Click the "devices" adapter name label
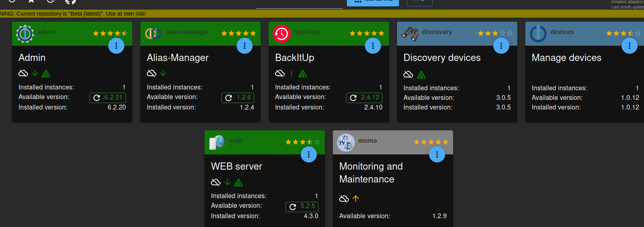The height and width of the screenshot is (227, 644). pyautogui.click(x=562, y=32)
